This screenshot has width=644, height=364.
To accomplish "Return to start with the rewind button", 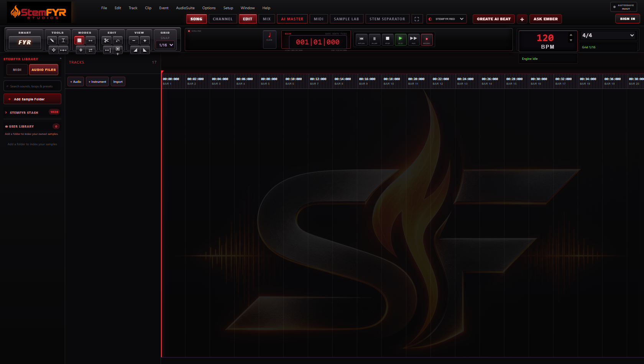I will point(361,39).
